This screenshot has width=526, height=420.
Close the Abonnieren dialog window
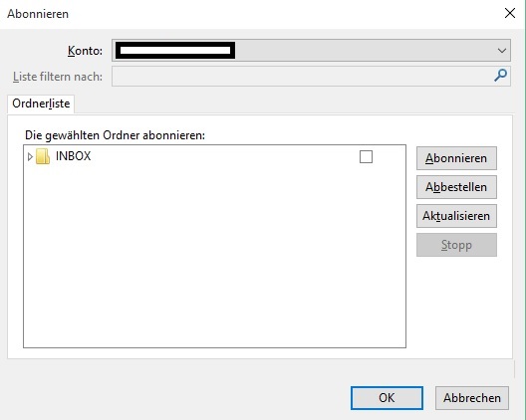coord(510,13)
